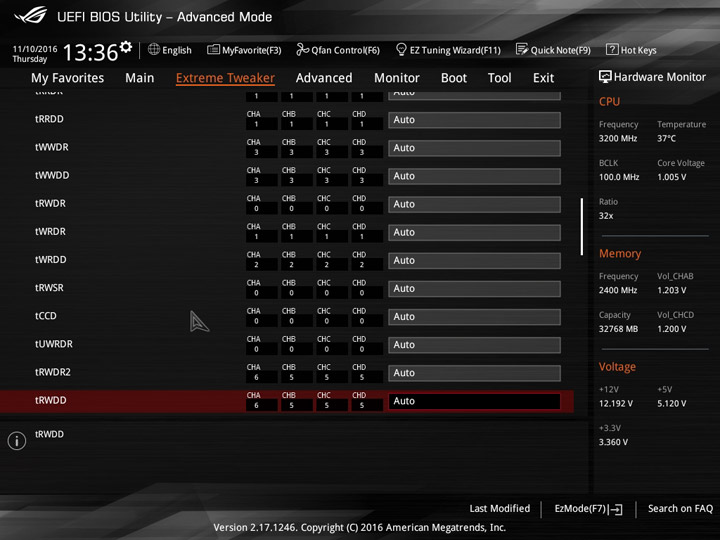Click the tWWDR Auto input field
The image size is (720, 540).
[474, 148]
